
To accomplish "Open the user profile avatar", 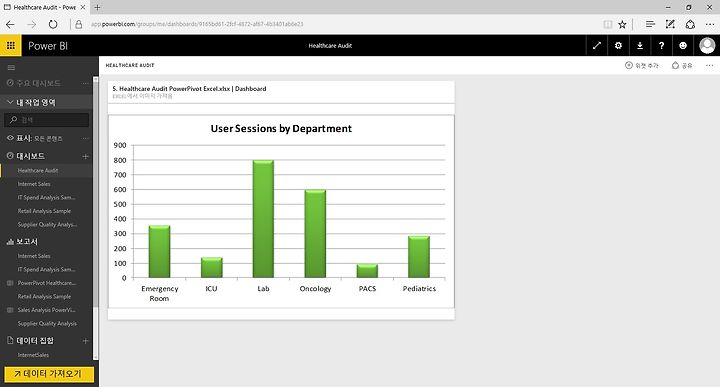I will coord(707,45).
